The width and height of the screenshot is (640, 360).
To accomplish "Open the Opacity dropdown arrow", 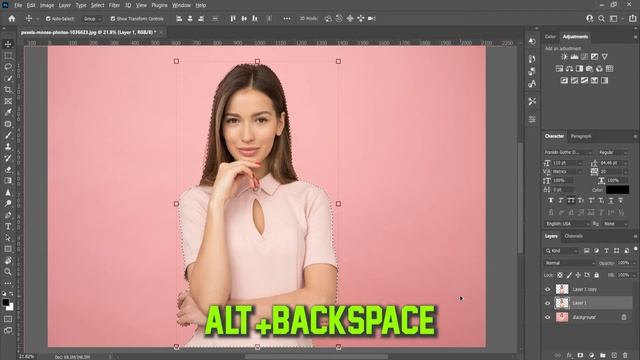I will (x=634, y=263).
